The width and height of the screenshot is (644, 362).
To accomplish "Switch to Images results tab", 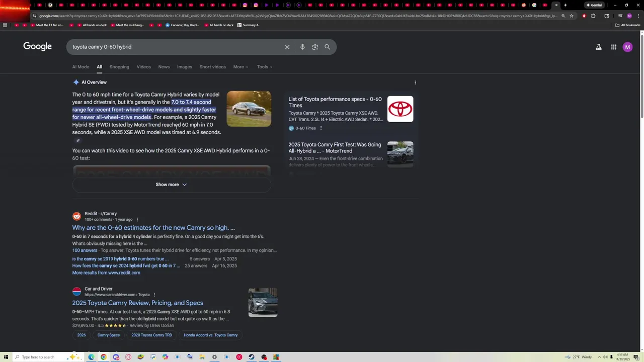I will coord(185,67).
